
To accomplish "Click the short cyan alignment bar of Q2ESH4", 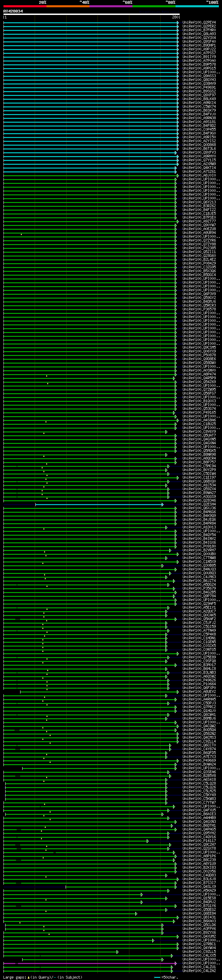I will pyautogui.click(x=99, y=504).
